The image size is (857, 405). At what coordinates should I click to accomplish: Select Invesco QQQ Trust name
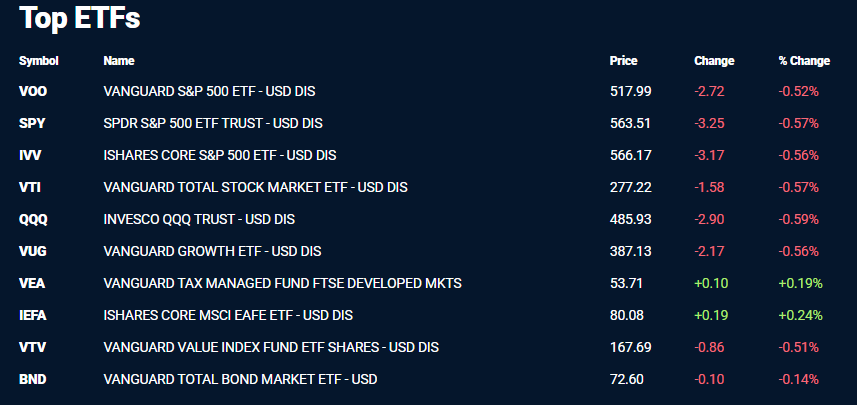click(x=199, y=219)
